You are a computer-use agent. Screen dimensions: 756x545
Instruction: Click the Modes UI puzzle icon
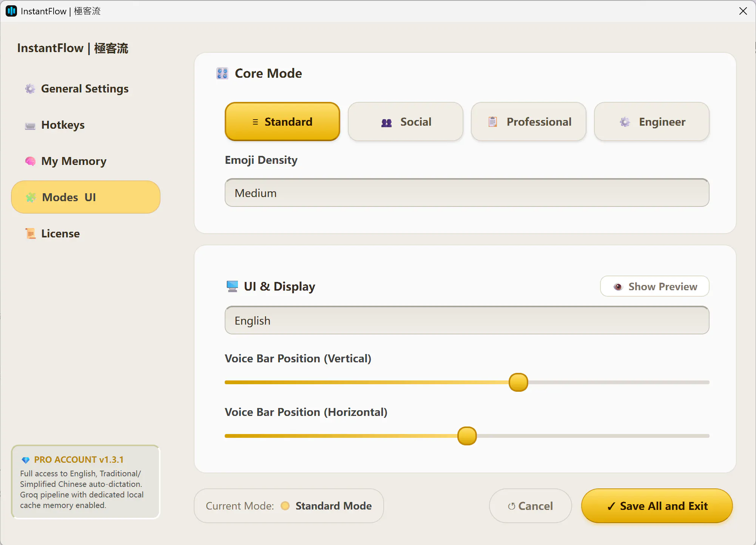[x=31, y=197]
